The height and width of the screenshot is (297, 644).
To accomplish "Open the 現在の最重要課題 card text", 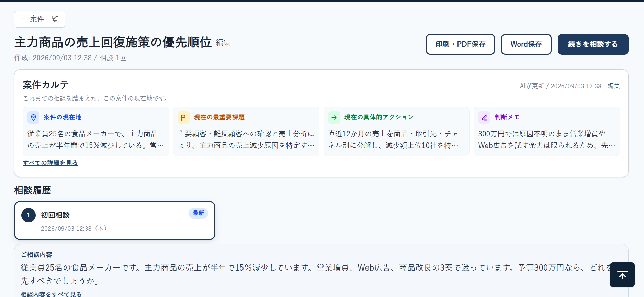I will [246, 139].
